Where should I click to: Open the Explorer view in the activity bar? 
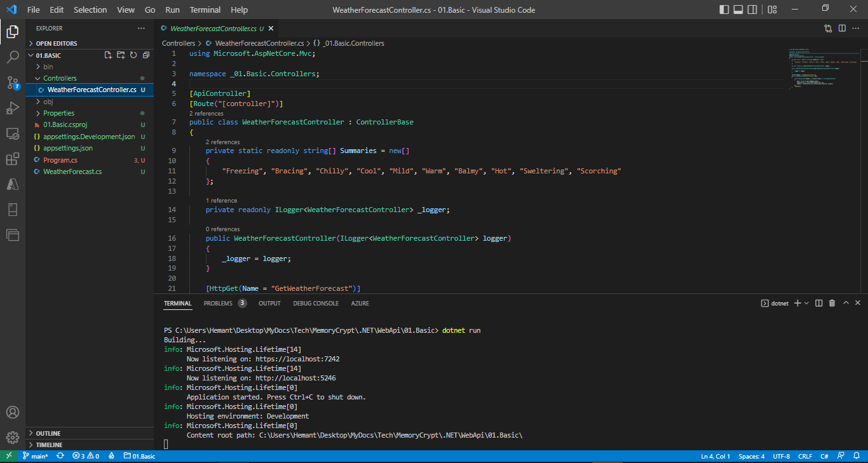point(13,32)
